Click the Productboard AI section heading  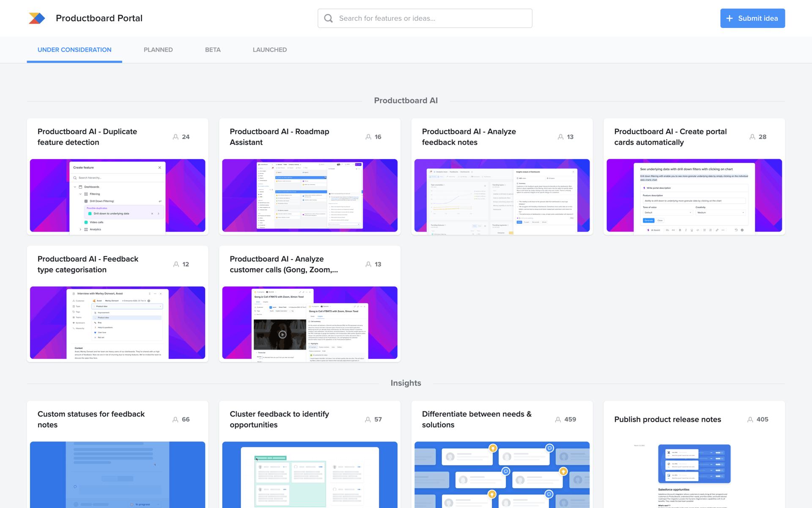(x=406, y=101)
